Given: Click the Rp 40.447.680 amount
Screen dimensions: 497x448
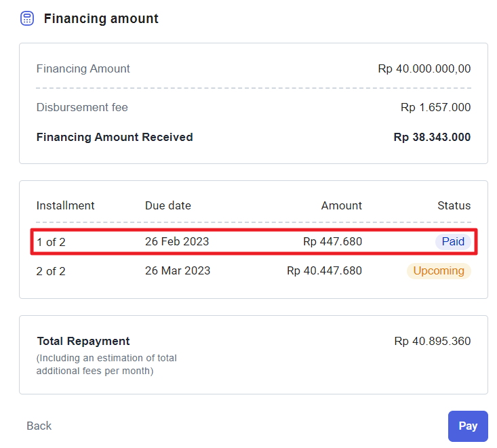Looking at the screenshot, I should point(324,271).
